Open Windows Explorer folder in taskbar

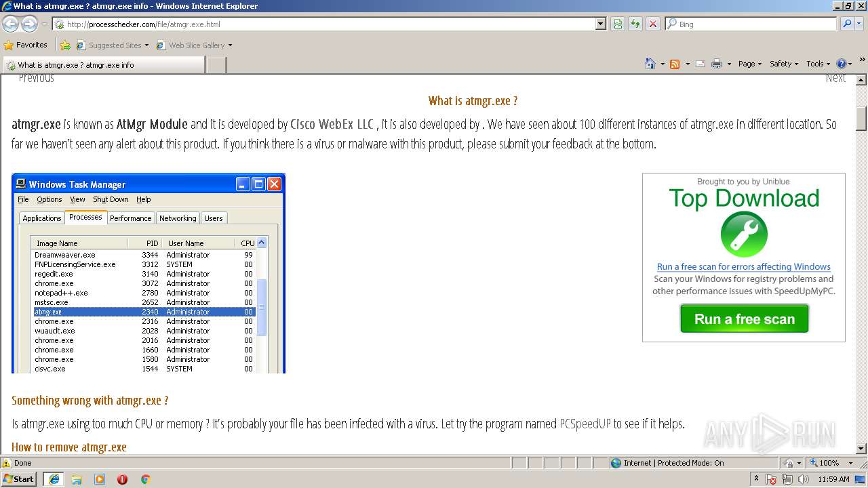(77, 479)
